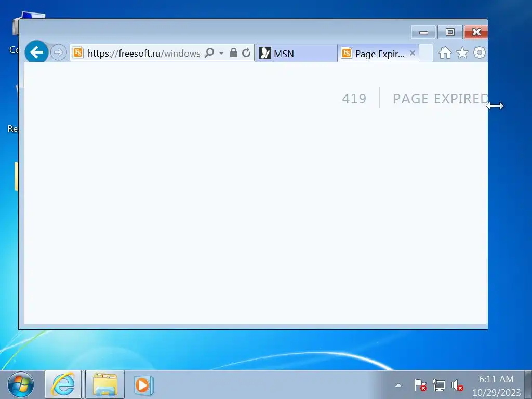Screen dimensions: 532x399
Task: Open favorites with the star icon
Action: point(462,53)
